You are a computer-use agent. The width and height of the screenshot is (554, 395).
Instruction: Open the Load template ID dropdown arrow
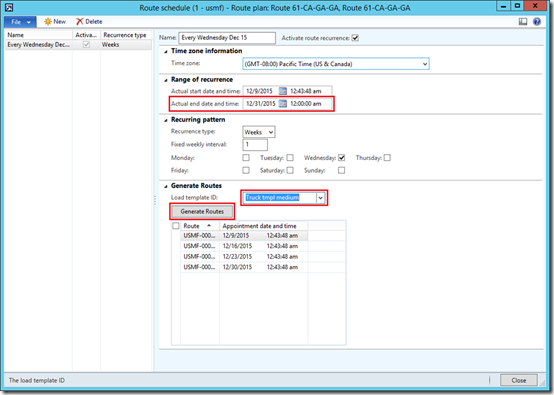320,198
